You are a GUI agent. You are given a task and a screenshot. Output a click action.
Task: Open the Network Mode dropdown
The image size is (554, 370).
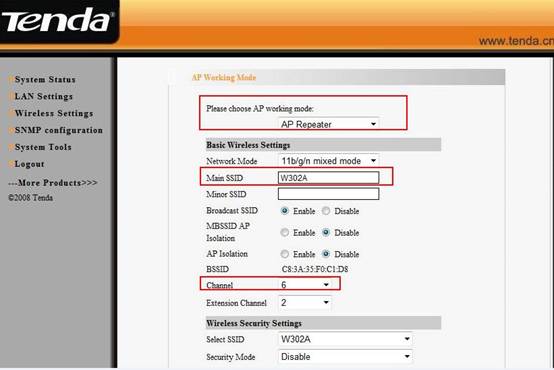click(328, 161)
